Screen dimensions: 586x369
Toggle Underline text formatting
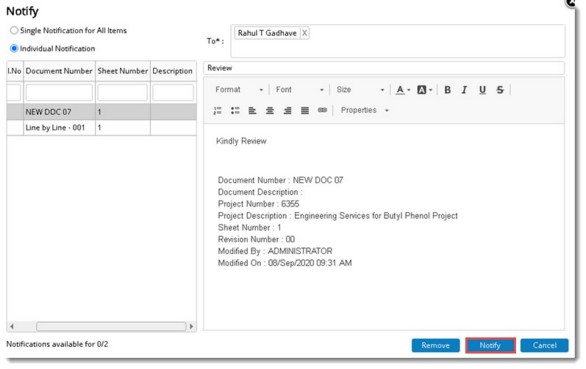pyautogui.click(x=482, y=90)
